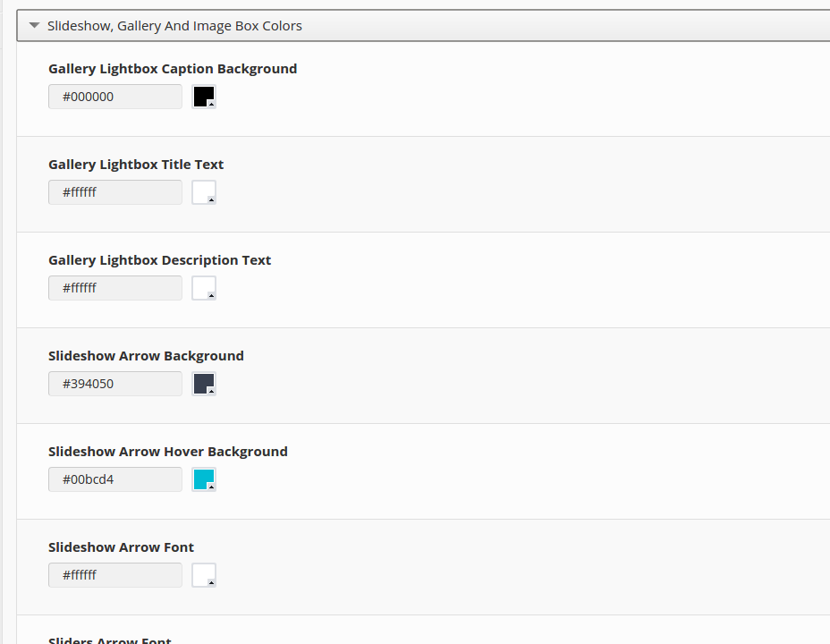Pick the dark Slideshow Arrow Background swatch

(x=204, y=384)
